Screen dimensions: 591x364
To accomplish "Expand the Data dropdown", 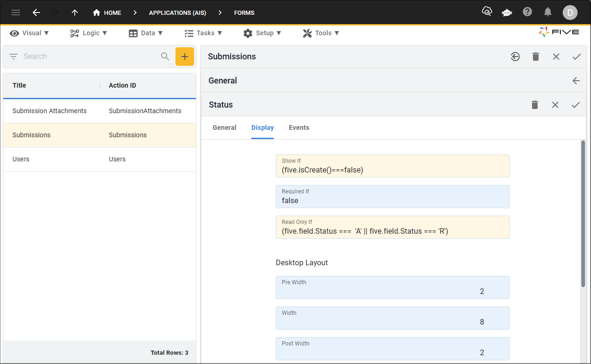I will point(146,33).
